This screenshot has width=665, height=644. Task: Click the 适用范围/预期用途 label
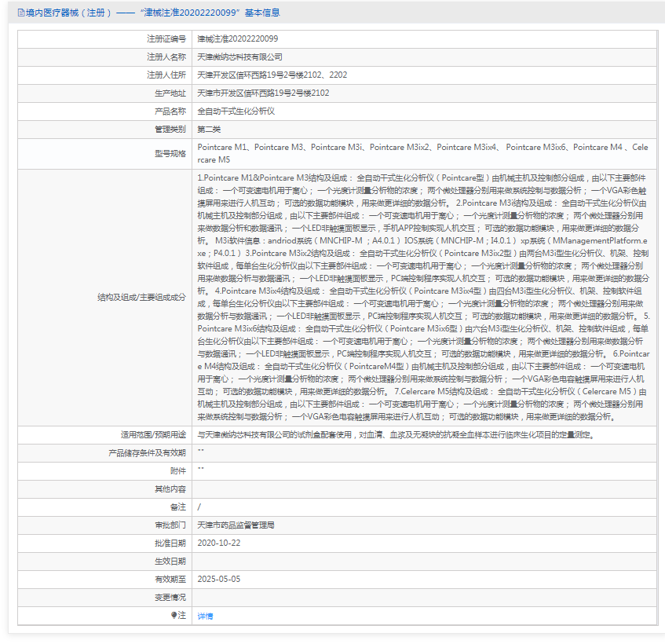pyautogui.click(x=153, y=435)
